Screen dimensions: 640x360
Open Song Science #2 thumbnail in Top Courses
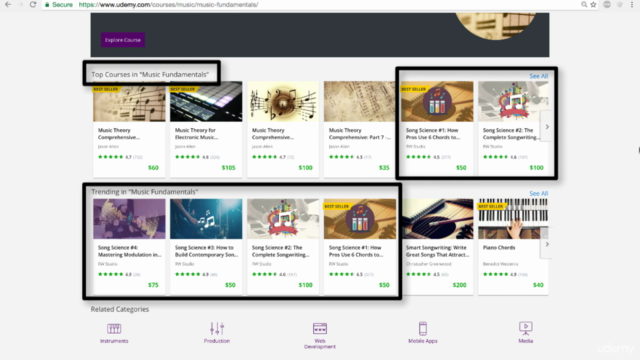coord(513,101)
